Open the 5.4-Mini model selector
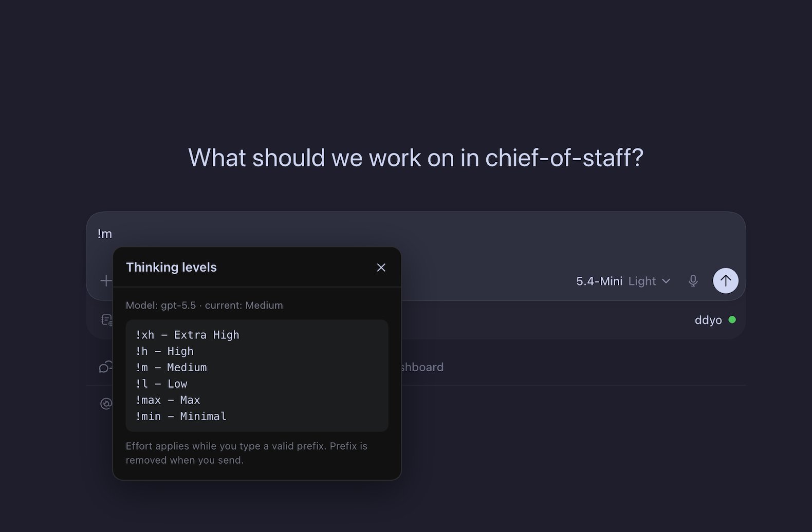The width and height of the screenshot is (812, 532). pos(599,281)
